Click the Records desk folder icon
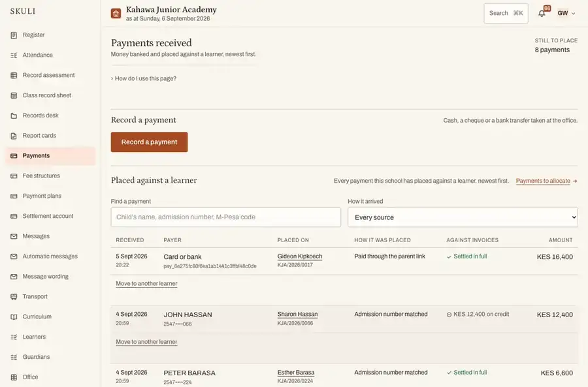This screenshot has height=387, width=588. (x=14, y=116)
